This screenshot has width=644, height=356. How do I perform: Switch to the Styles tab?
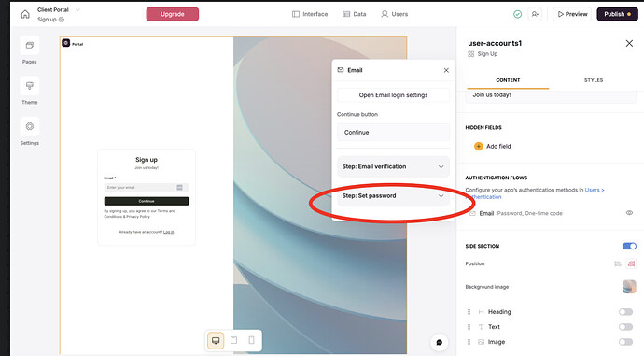594,80
